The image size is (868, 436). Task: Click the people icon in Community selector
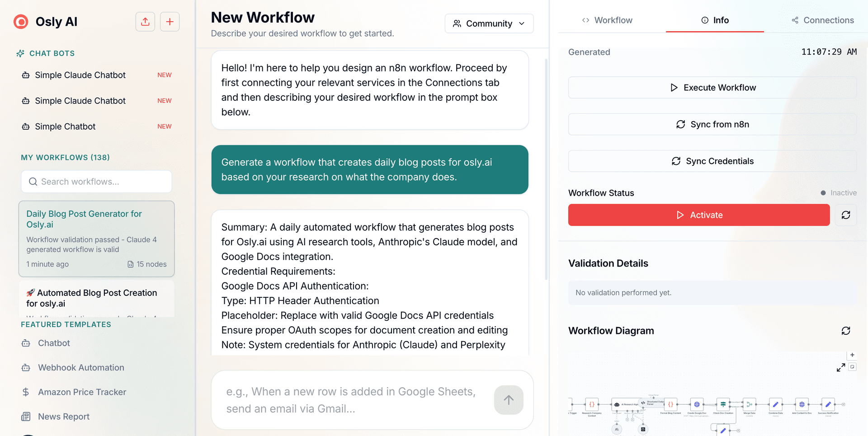(x=457, y=23)
